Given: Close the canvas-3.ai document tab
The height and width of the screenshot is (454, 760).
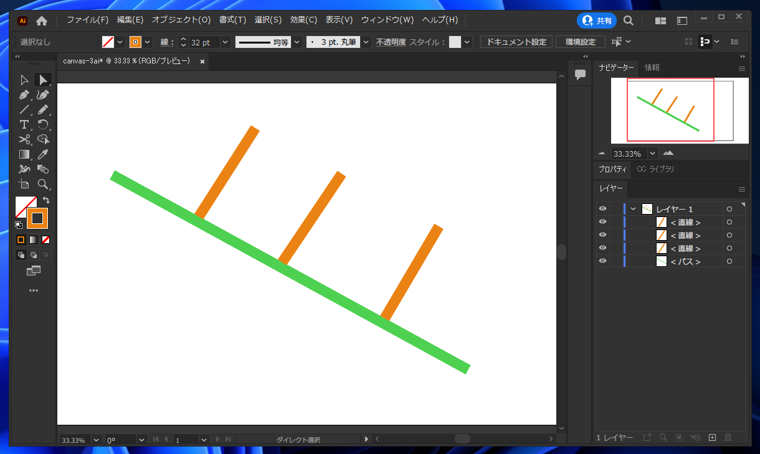Looking at the screenshot, I should click(202, 62).
